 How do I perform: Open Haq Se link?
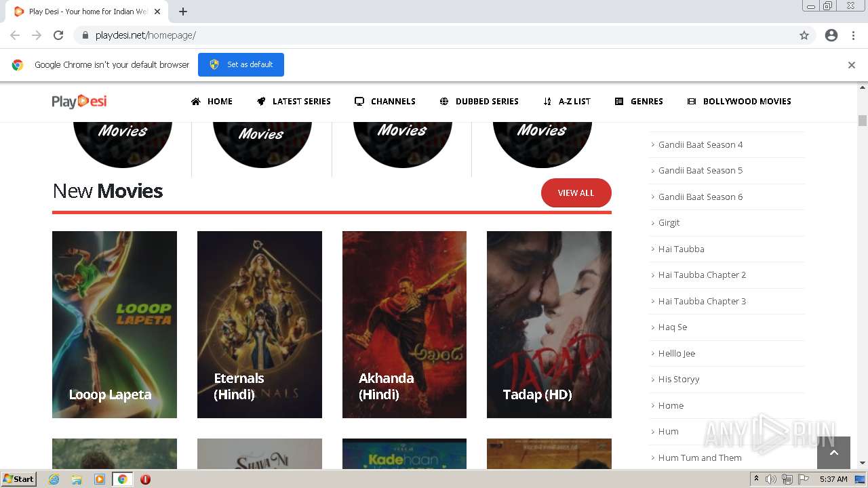pos(673,327)
